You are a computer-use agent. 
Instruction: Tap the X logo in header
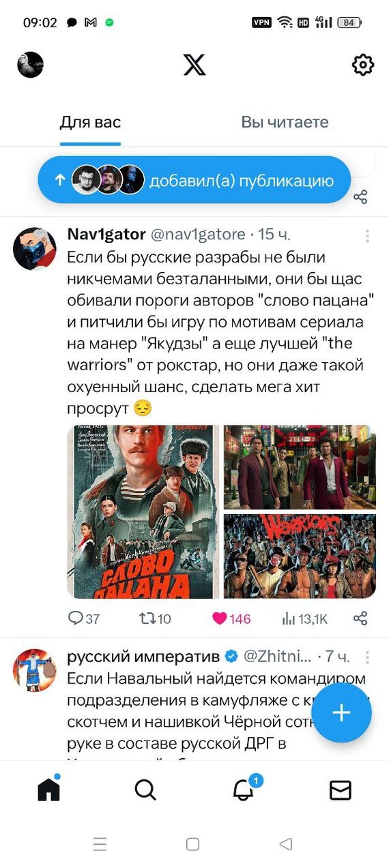tap(194, 65)
